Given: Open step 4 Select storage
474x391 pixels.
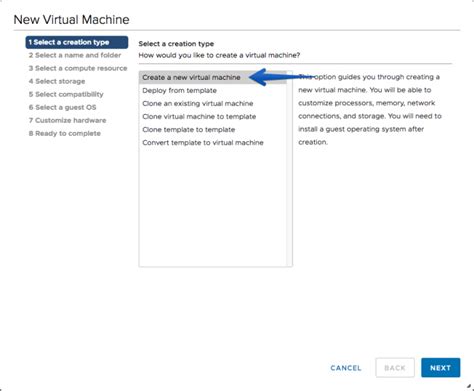Looking at the screenshot, I should (x=57, y=81).
